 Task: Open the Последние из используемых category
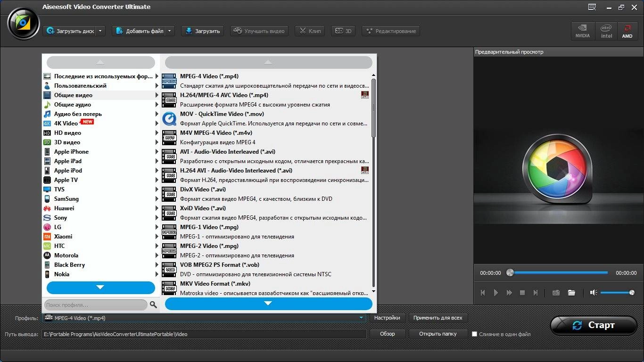click(101, 76)
